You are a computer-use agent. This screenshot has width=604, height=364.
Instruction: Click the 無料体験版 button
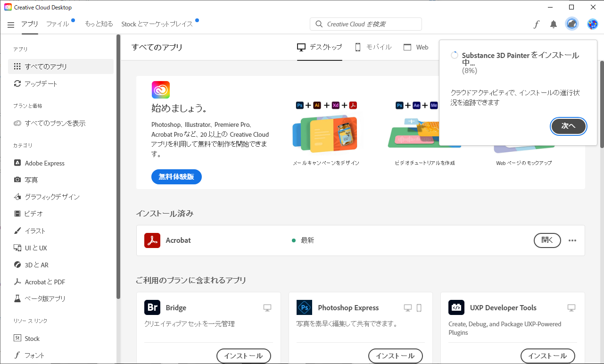coord(176,177)
